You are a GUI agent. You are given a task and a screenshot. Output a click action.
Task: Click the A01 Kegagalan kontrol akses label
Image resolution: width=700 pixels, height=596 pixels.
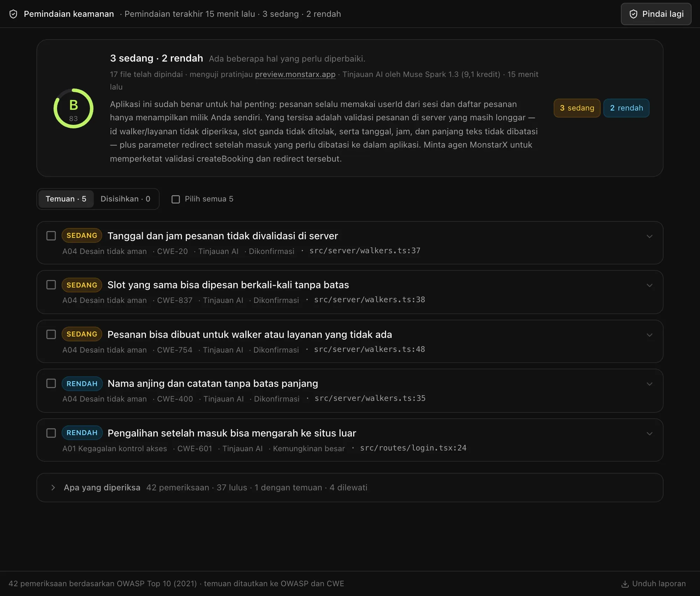point(115,449)
